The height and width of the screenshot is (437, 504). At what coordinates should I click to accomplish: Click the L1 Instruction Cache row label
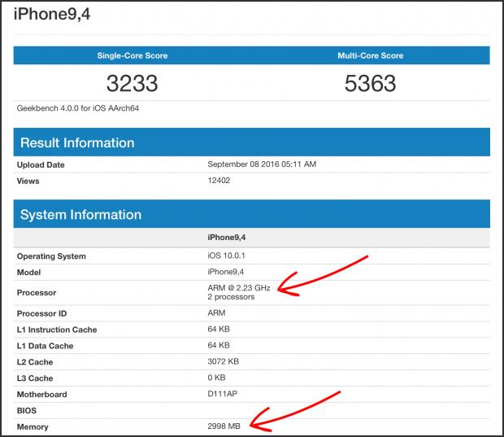coord(57,330)
